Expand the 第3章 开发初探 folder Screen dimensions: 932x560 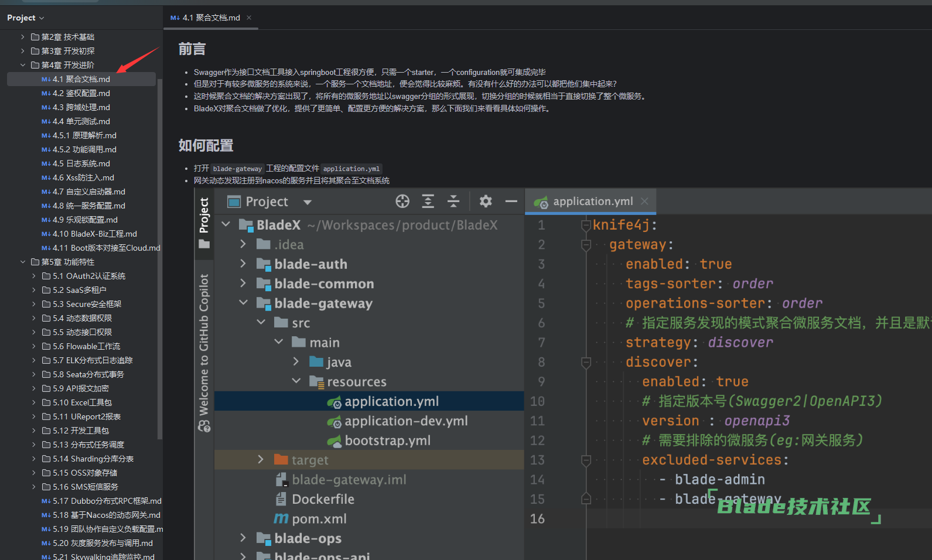coord(23,51)
